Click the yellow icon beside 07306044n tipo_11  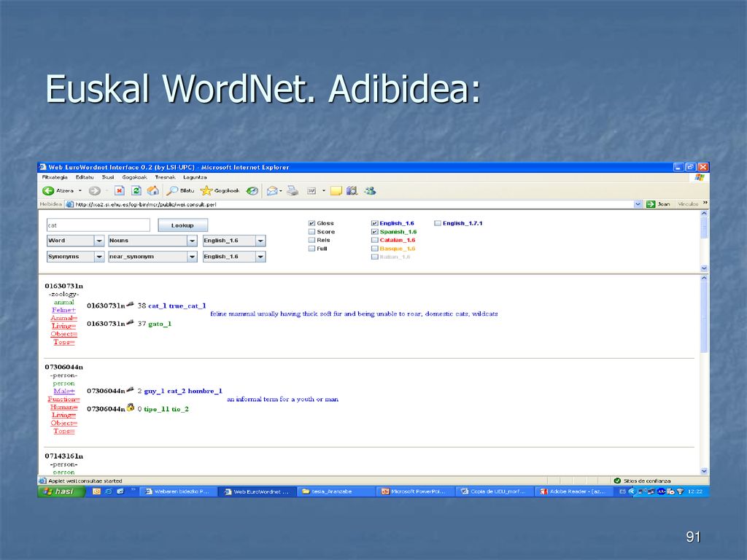coord(131,407)
